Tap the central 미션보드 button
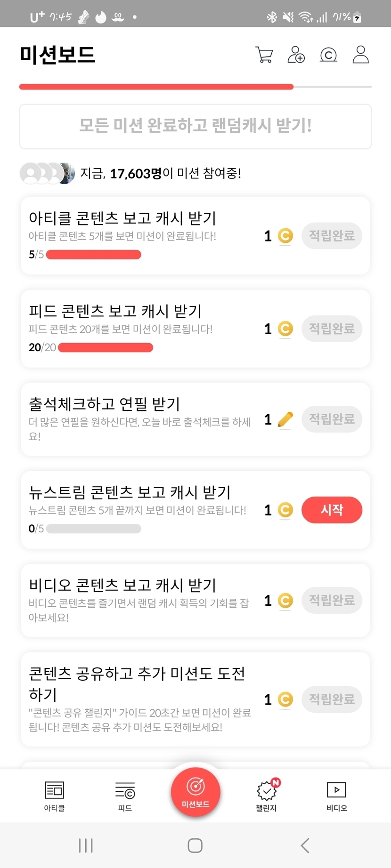This screenshot has height=868, width=391. tap(195, 792)
